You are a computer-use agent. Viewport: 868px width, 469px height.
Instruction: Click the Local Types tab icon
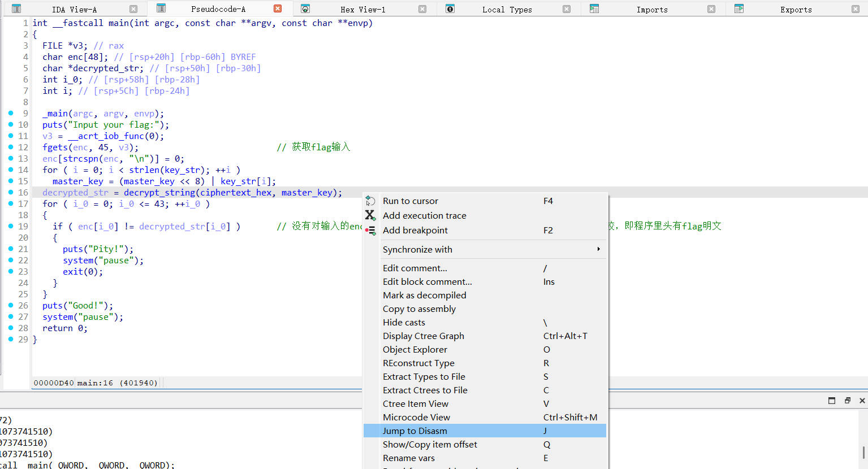[x=450, y=8]
